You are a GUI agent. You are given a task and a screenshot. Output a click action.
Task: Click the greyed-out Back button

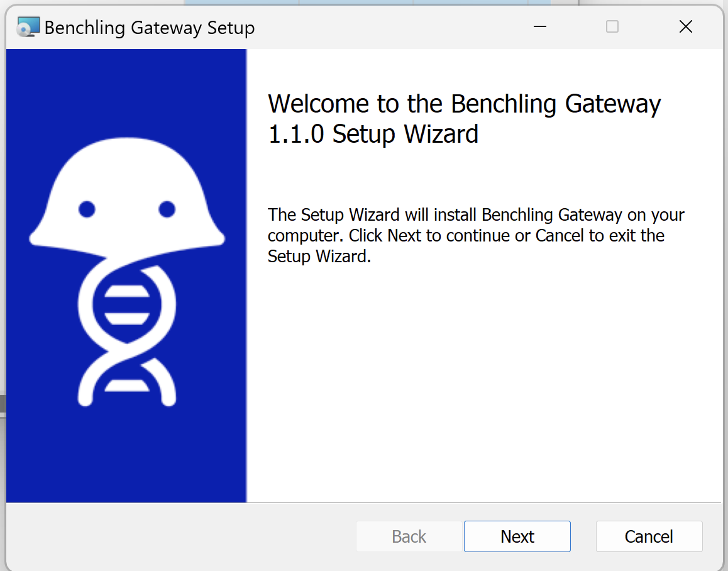409,536
